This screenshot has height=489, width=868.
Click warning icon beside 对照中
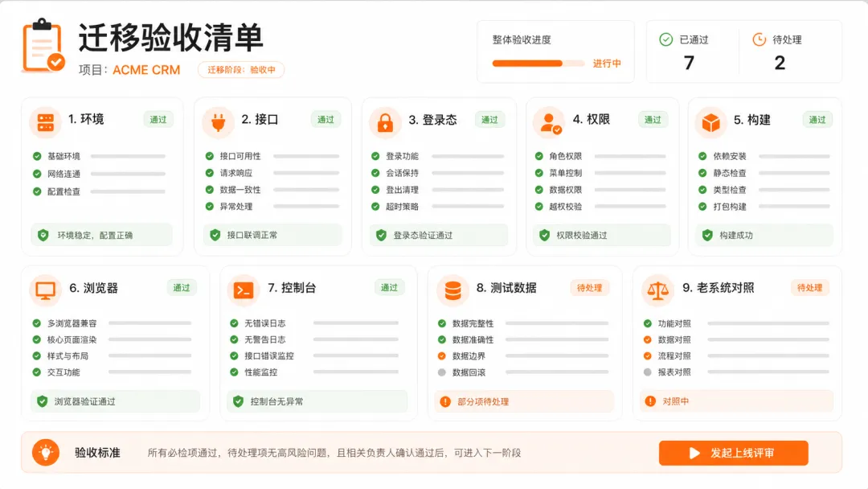(x=650, y=401)
